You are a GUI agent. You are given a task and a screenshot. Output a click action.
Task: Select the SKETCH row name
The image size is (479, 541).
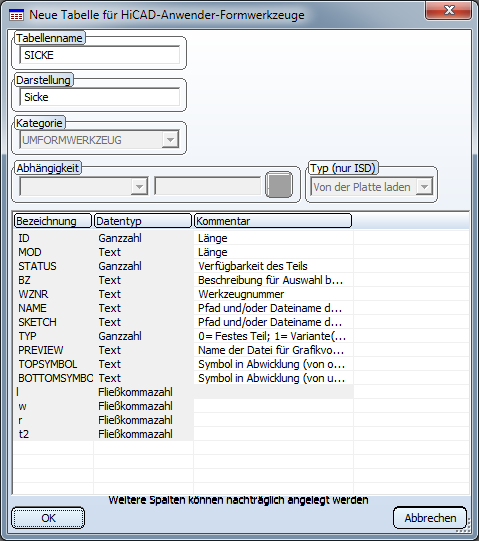[x=37, y=322]
